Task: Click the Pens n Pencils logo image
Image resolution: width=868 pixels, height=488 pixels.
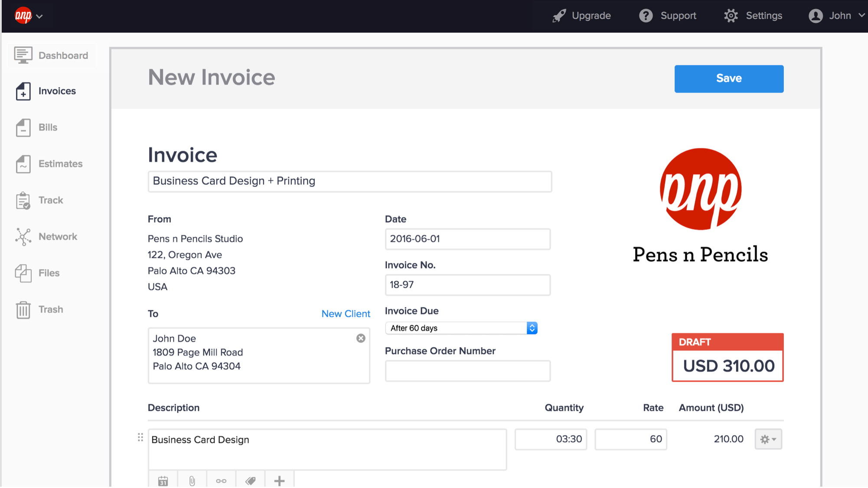Action: (700, 206)
